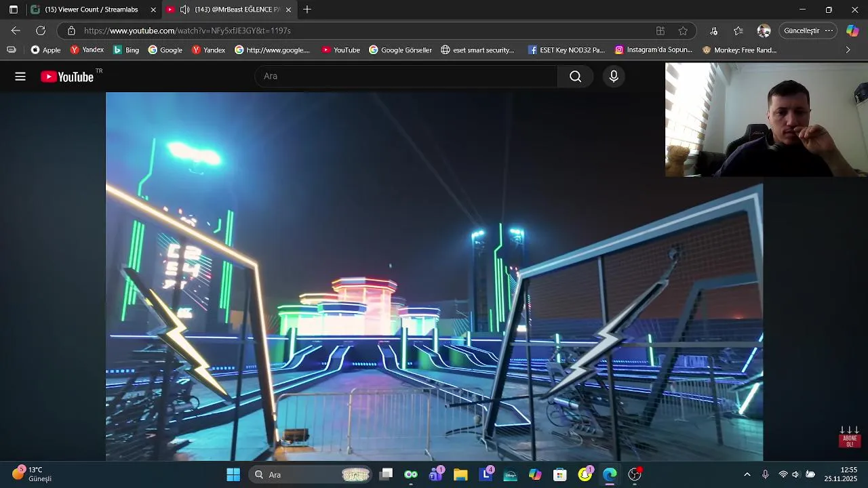Open the 12:55 clock and date panel
This screenshot has width=868, height=488.
click(841, 474)
